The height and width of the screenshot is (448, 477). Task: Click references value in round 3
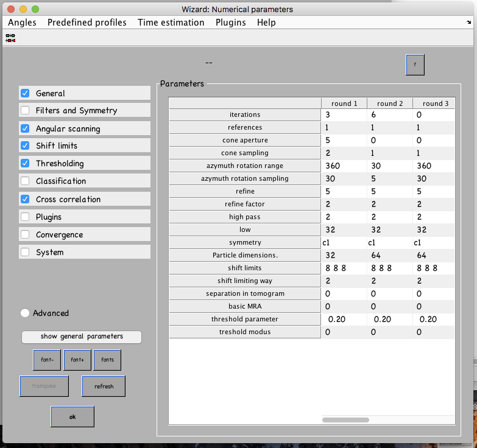434,127
